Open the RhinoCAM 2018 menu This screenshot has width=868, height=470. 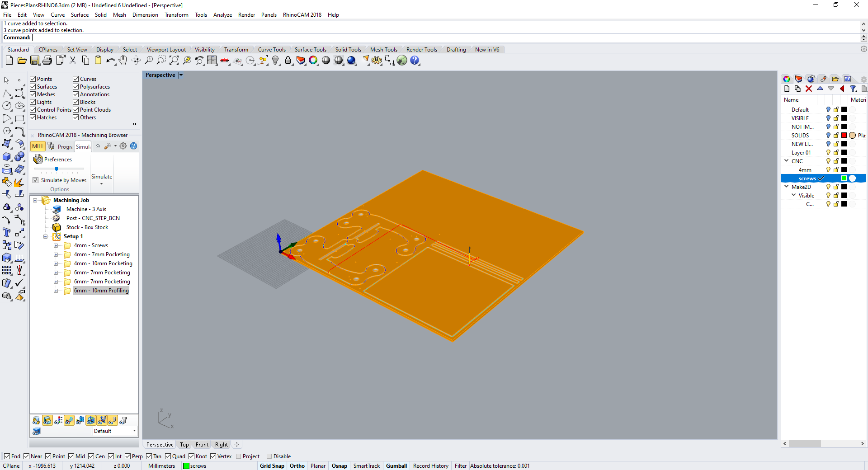point(302,15)
